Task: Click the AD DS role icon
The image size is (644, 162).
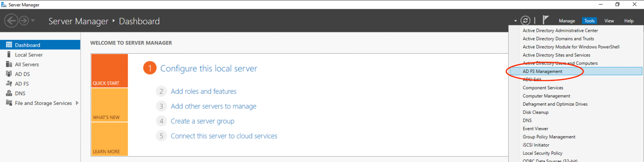Action: 9,74
